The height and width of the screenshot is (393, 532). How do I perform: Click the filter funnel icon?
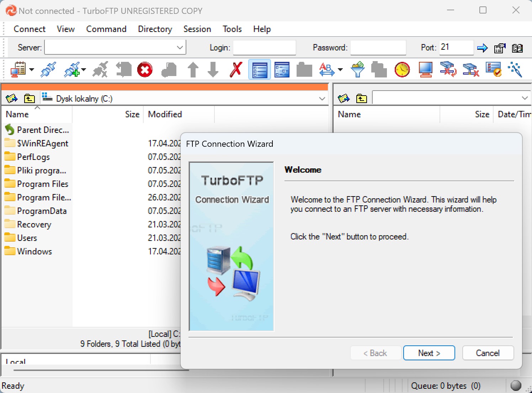(x=357, y=70)
